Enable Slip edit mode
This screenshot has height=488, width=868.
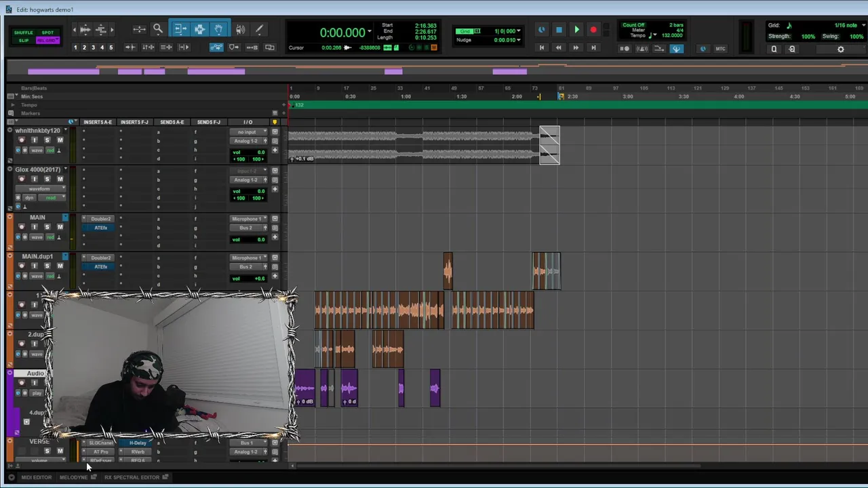24,40
